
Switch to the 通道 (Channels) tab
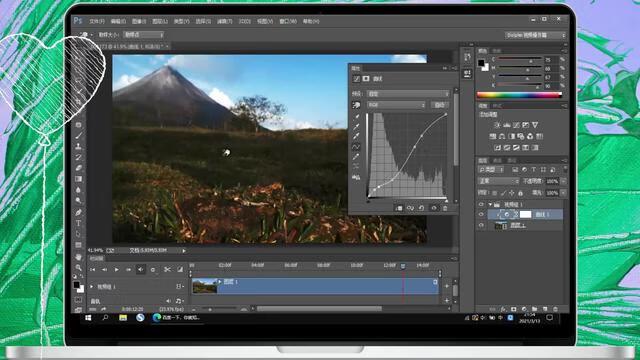pos(497,160)
